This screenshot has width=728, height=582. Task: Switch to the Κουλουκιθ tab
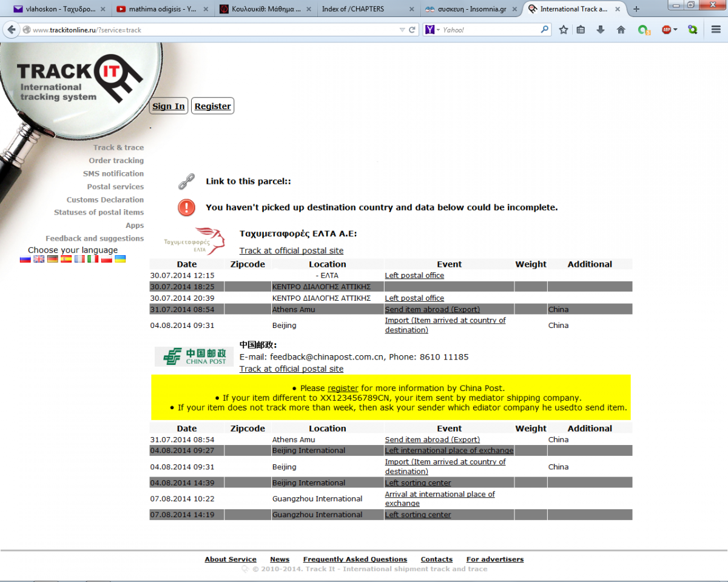point(264,9)
